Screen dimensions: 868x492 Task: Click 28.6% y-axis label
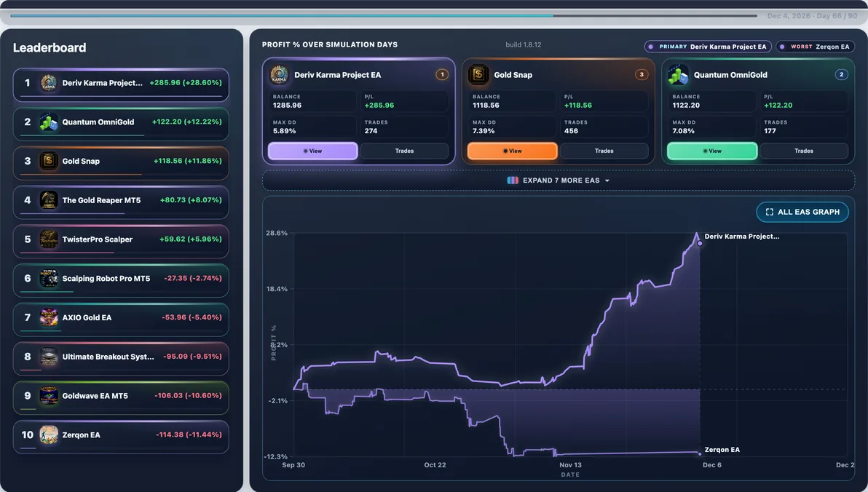276,234
